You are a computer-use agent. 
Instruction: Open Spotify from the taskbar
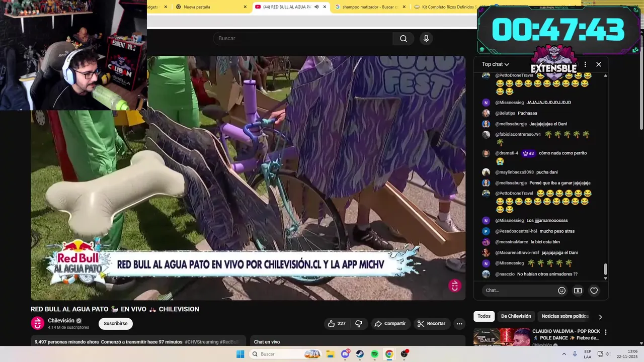tap(374, 354)
